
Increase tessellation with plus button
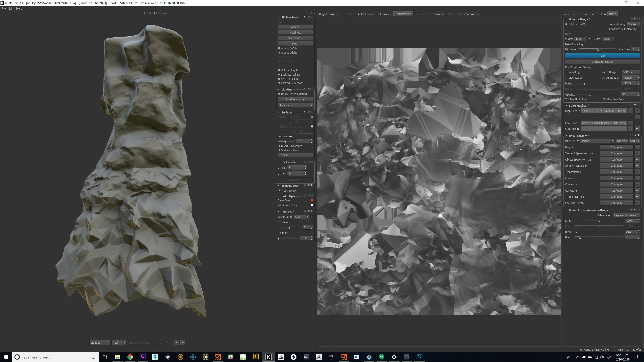pyautogui.click(x=183, y=343)
